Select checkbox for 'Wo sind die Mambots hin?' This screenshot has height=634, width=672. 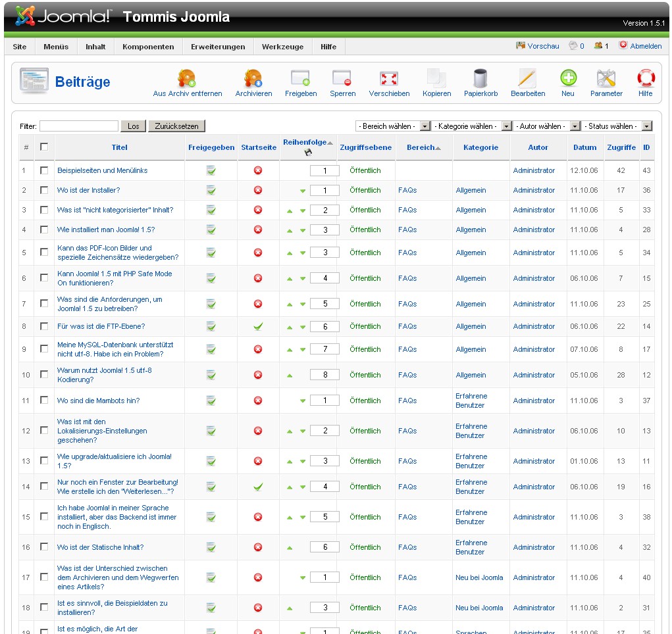tap(44, 401)
